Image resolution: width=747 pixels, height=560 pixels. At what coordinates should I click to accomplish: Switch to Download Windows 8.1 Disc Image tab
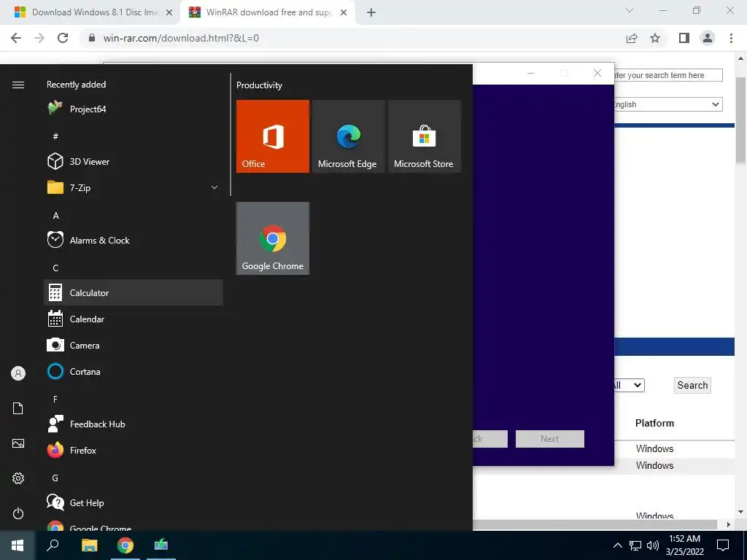pos(90,12)
